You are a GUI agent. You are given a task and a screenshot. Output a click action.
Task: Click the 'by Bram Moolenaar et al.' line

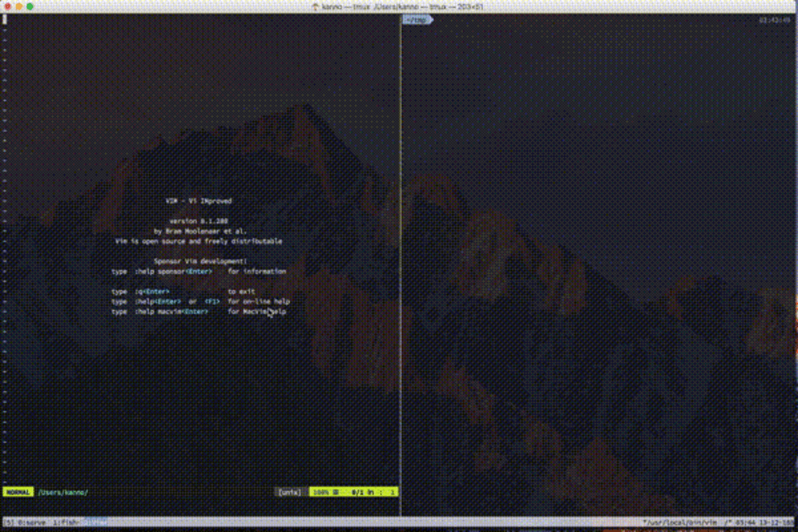coord(200,231)
